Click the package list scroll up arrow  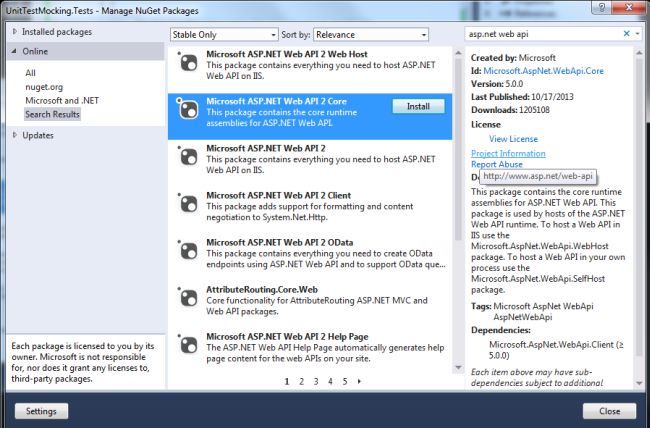458,53
